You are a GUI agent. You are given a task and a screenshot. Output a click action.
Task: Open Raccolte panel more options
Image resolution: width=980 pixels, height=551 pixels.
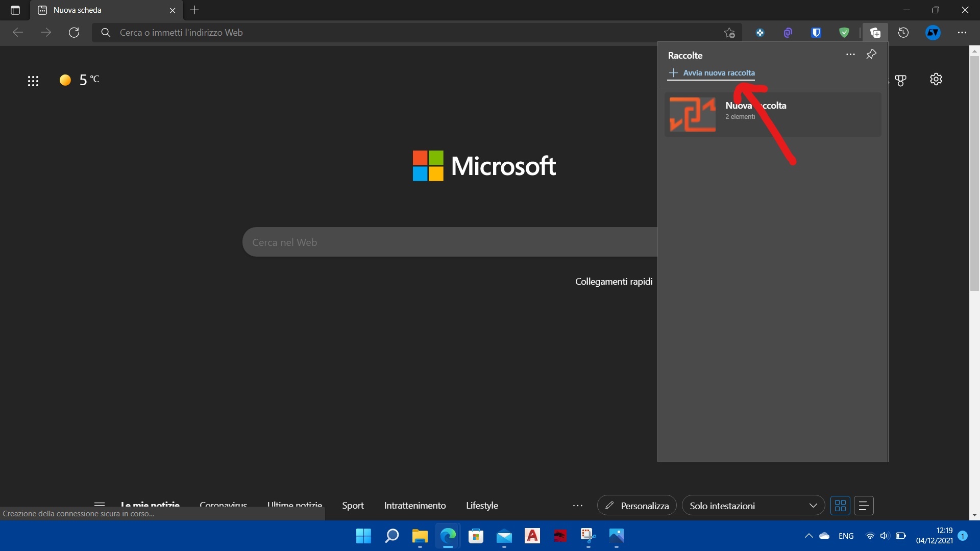[850, 55]
